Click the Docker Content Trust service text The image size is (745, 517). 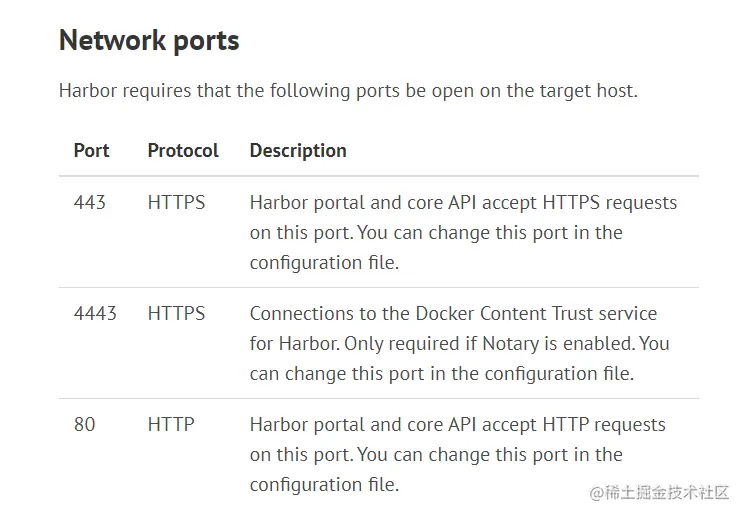[520, 314]
